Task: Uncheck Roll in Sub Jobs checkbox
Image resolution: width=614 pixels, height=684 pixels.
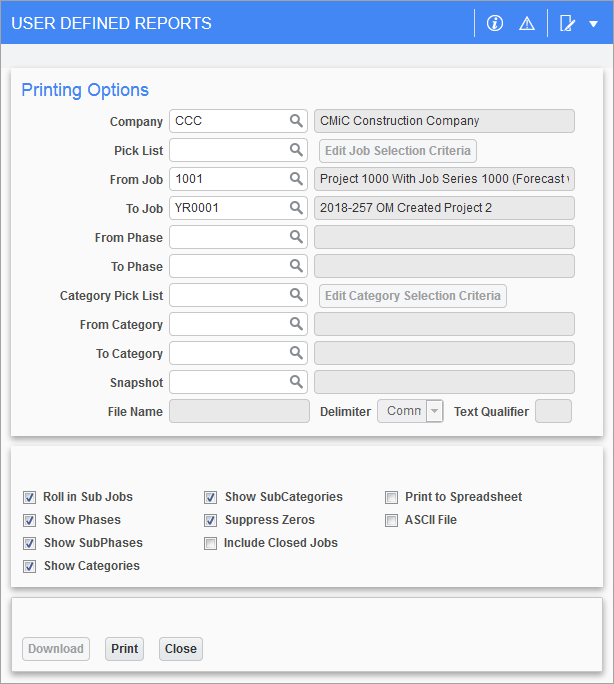Action: tap(29, 497)
